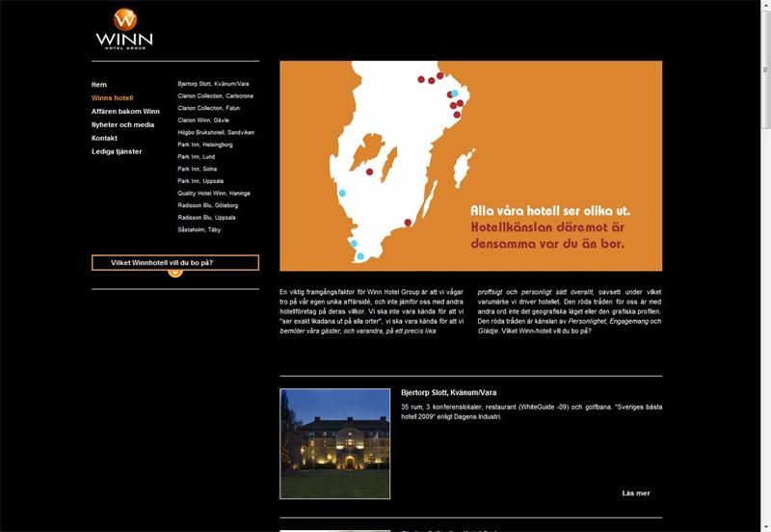Choose 'Radisson Blu, Göteborg' in the hotel list
Viewport: 771px width, 532px height.
tap(207, 205)
